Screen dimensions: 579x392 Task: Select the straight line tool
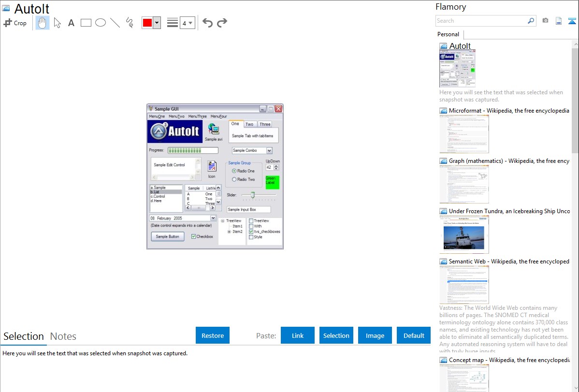tap(115, 23)
